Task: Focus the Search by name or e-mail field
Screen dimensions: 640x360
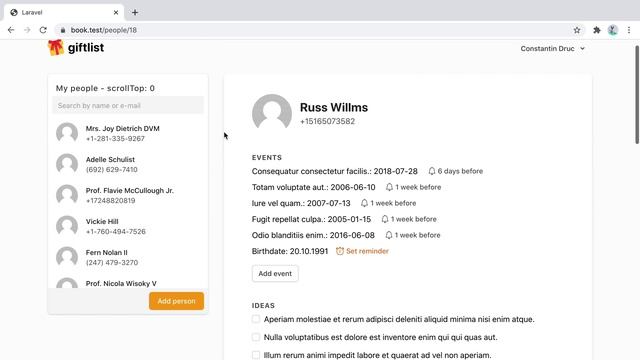Action: click(128, 105)
